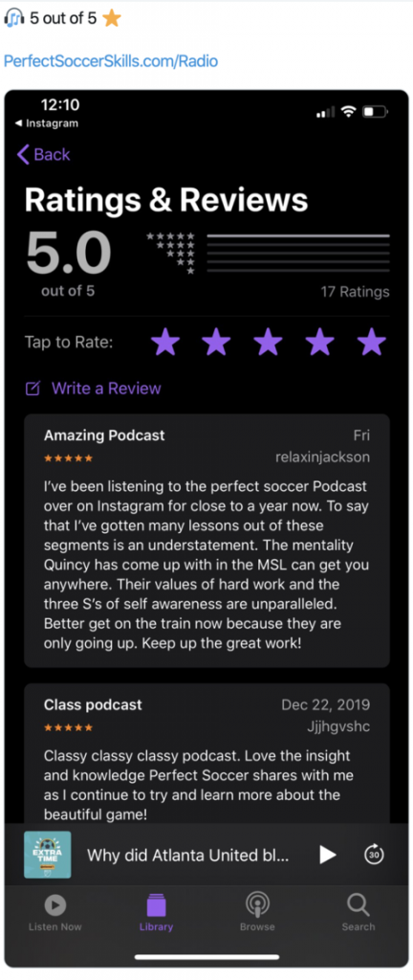Play the Atlanta United episode
413x980 pixels.
pyautogui.click(x=327, y=855)
